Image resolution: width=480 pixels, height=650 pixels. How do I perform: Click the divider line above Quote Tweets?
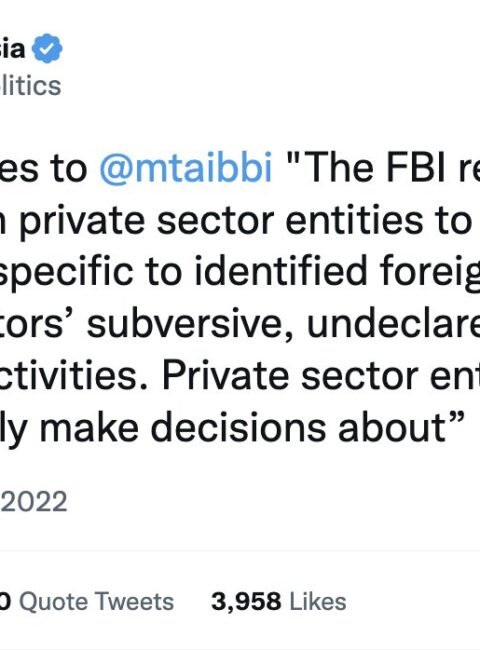coord(240,552)
